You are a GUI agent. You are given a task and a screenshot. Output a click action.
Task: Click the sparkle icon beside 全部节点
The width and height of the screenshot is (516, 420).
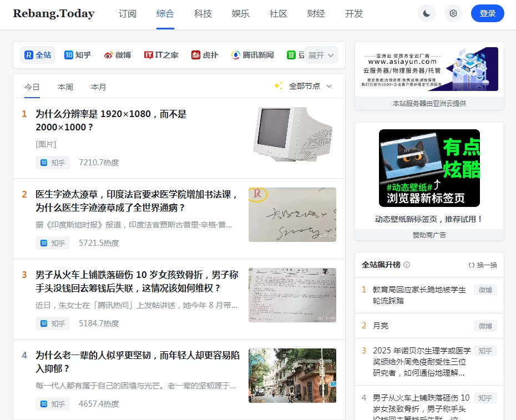click(279, 86)
